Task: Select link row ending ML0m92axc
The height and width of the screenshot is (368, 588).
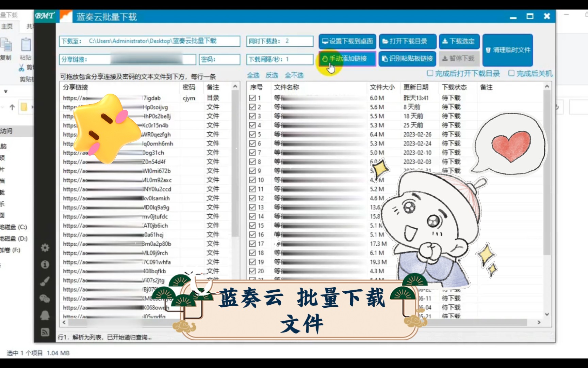Action: [146, 180]
